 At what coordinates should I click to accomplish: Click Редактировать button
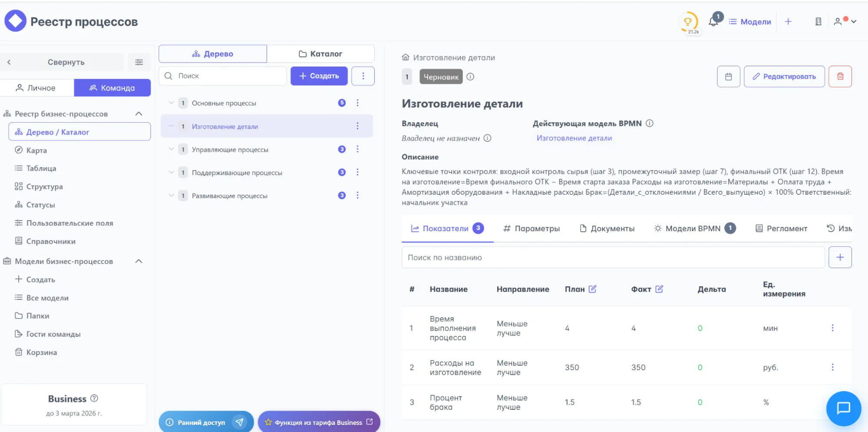pyautogui.click(x=784, y=76)
